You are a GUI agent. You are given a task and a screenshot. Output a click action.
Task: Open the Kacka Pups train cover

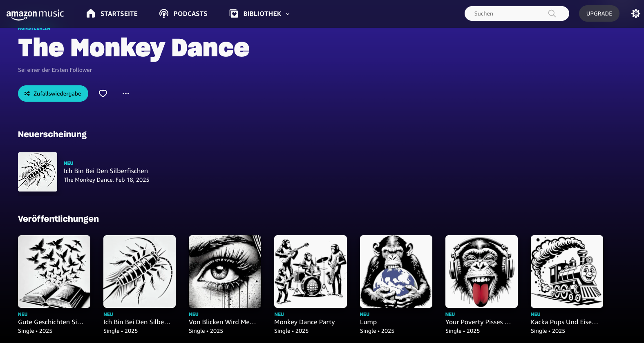point(567,272)
